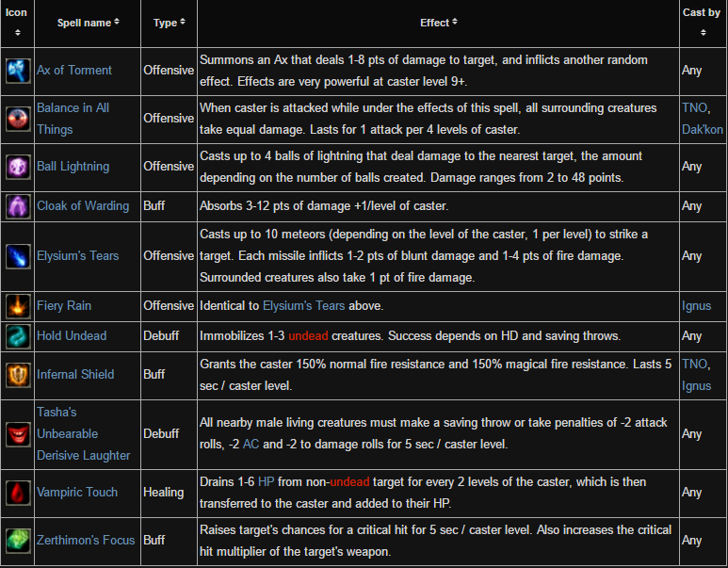
Task: Click the Infernal Shield icon
Action: [17, 374]
